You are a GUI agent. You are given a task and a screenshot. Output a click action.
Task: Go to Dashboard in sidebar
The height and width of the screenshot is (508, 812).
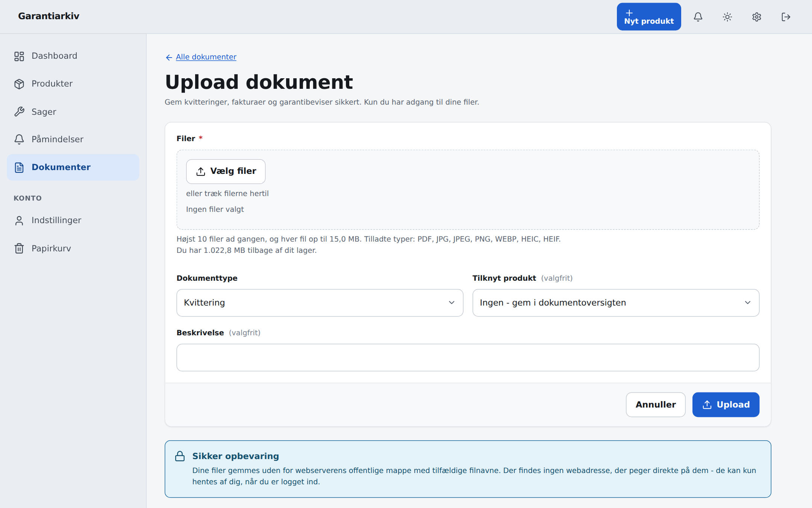pyautogui.click(x=73, y=56)
